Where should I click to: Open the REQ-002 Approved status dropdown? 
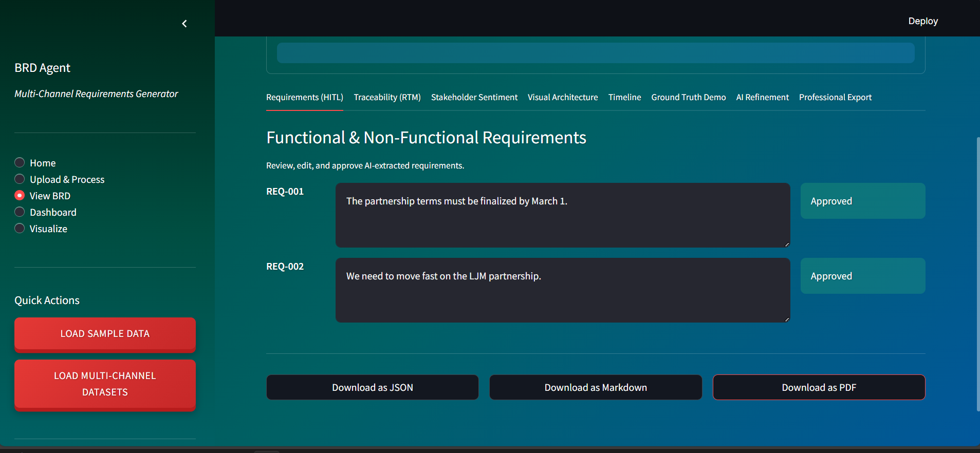[x=863, y=276]
